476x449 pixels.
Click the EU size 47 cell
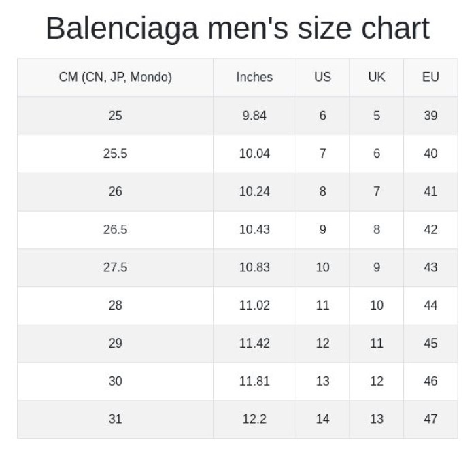click(430, 420)
